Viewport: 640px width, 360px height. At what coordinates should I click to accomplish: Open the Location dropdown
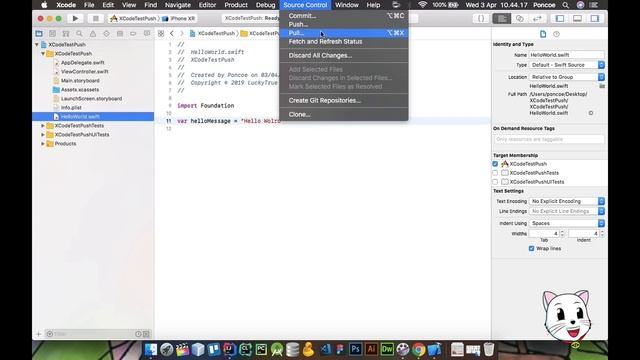click(567, 77)
